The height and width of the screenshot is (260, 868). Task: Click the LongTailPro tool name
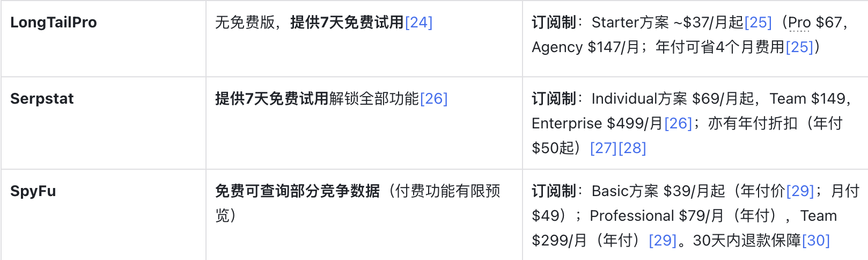click(54, 23)
